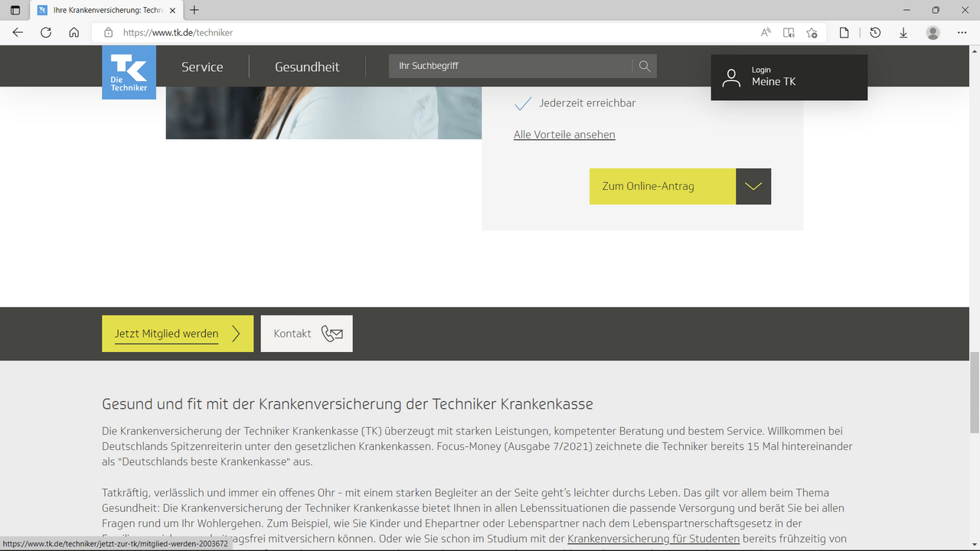
Task: Activate the Read aloud icon
Action: (x=766, y=33)
